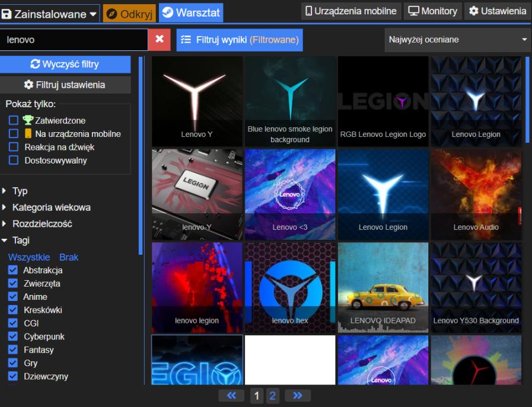Open the Najwyżej oceniane sort dropdown
Image resolution: width=532 pixels, height=407 pixels.
click(x=457, y=40)
